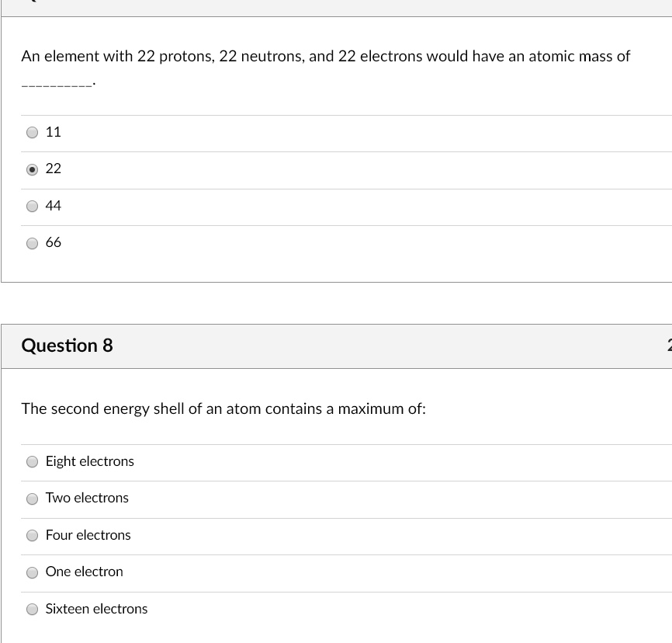Click the 'One electron' label text
The image size is (672, 643).
pos(85,572)
